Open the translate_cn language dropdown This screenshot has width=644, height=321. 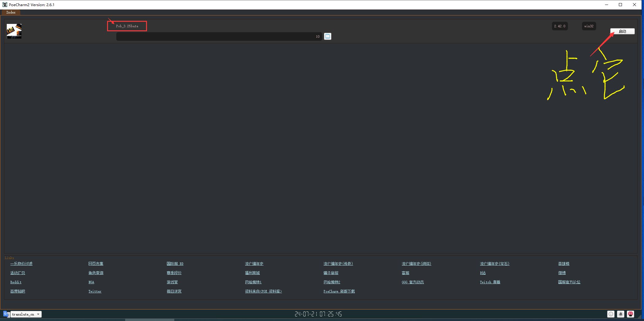pos(26,314)
